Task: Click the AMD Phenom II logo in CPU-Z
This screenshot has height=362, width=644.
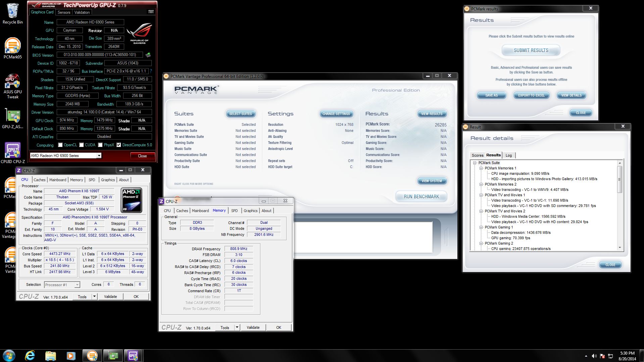Action: coord(131,200)
